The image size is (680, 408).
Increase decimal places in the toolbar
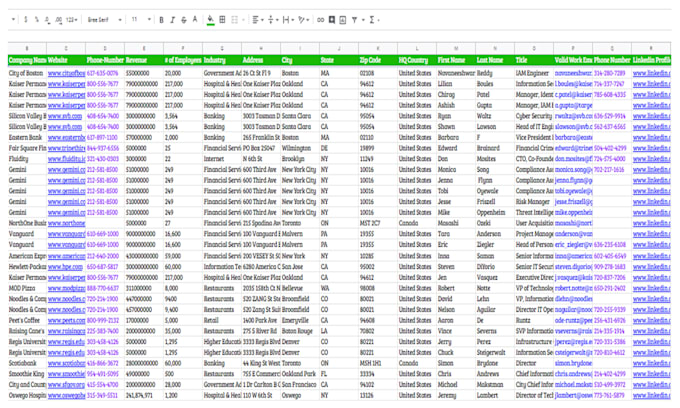[x=59, y=20]
